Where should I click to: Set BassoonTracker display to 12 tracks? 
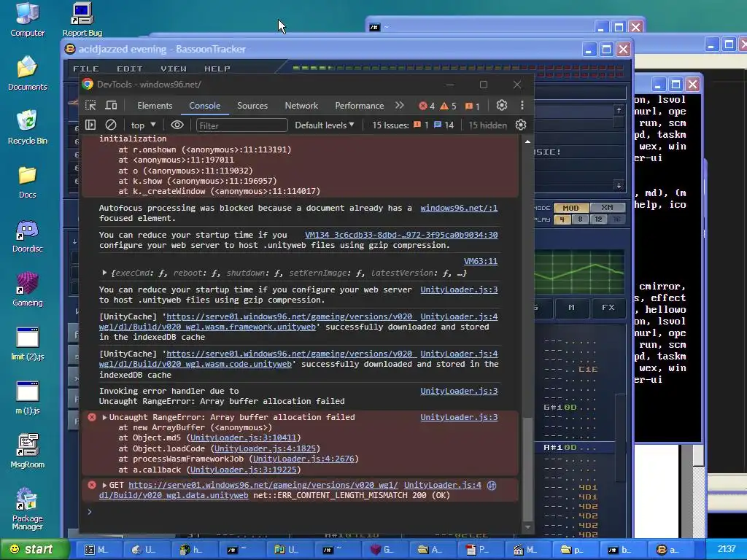pyautogui.click(x=598, y=219)
